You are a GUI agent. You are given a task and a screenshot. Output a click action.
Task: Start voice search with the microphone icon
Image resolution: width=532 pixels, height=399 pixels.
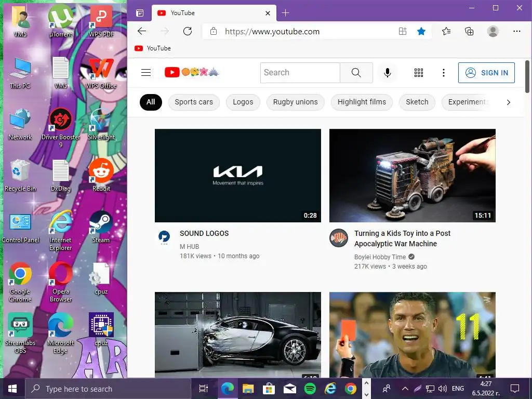(x=388, y=73)
